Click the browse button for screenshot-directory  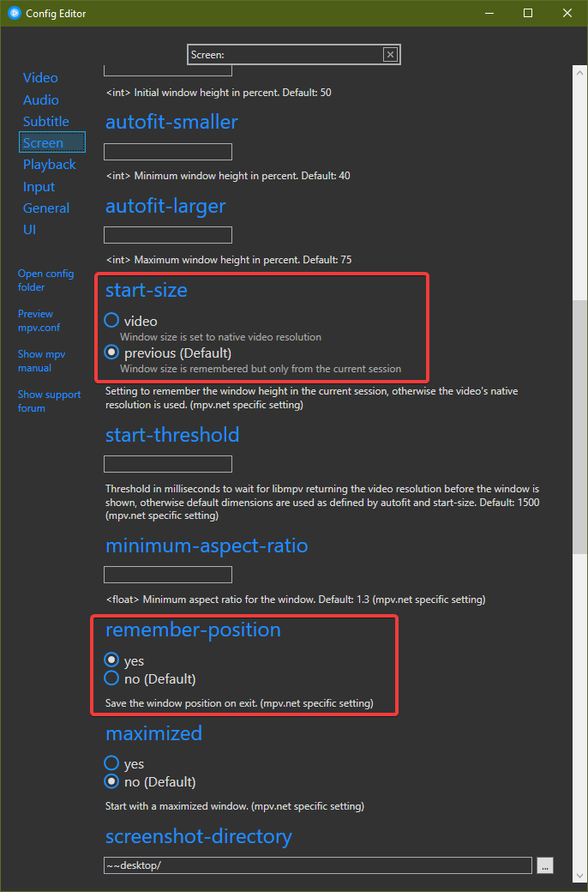tap(545, 865)
